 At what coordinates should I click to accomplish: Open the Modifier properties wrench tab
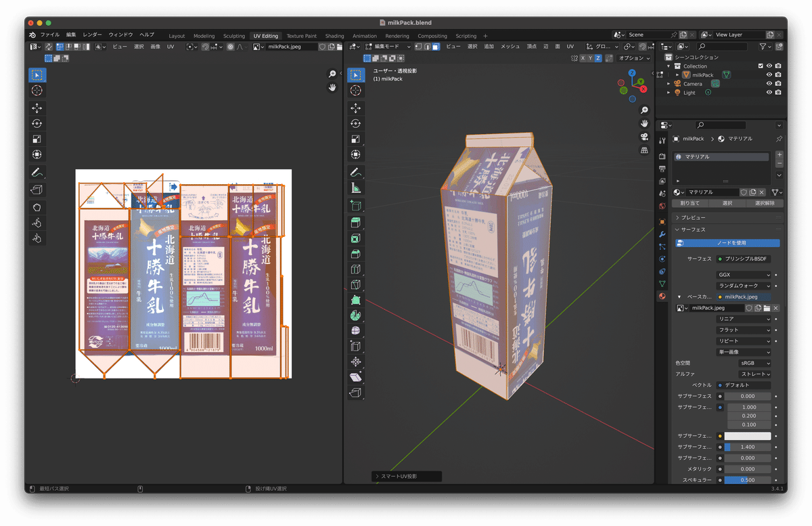662,234
